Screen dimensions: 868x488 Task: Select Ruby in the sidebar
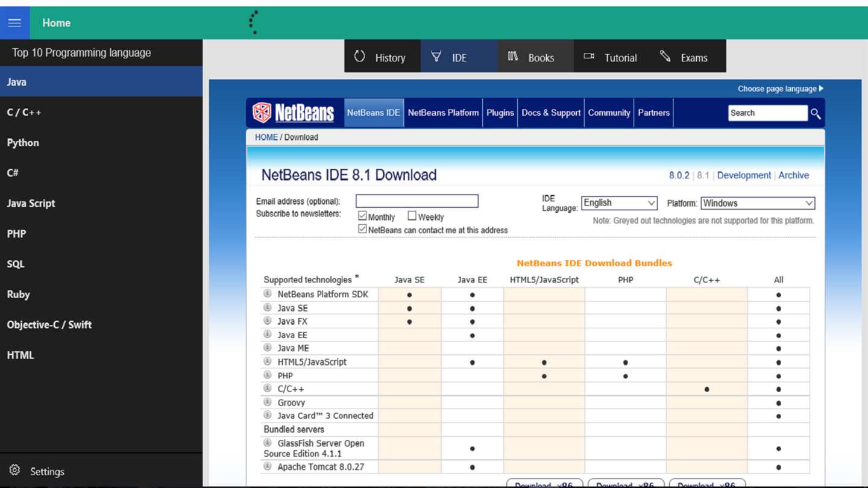(101, 294)
